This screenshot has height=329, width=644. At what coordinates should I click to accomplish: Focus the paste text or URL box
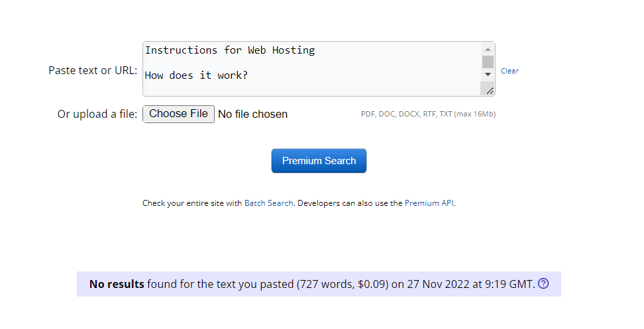pyautogui.click(x=312, y=69)
